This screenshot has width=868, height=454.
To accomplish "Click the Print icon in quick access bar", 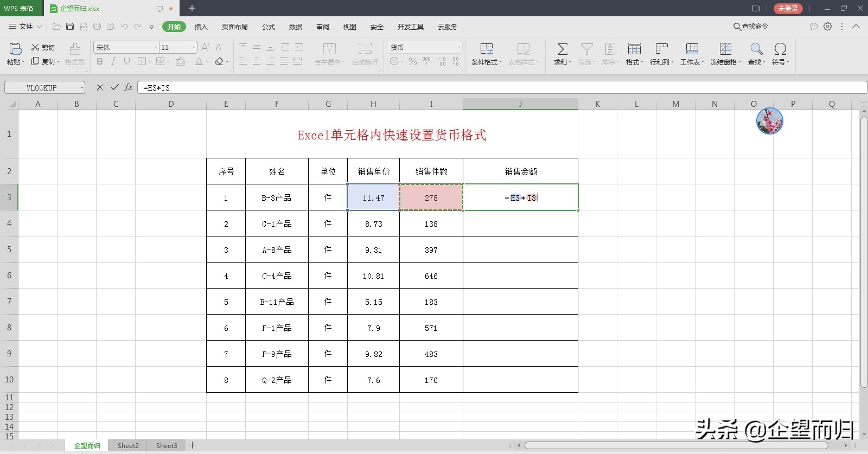I will [x=97, y=26].
